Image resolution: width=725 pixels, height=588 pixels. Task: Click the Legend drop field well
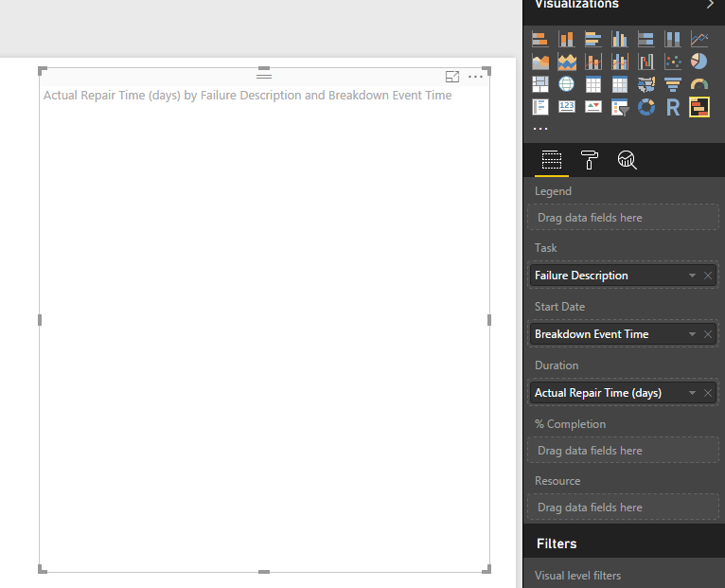pos(623,218)
